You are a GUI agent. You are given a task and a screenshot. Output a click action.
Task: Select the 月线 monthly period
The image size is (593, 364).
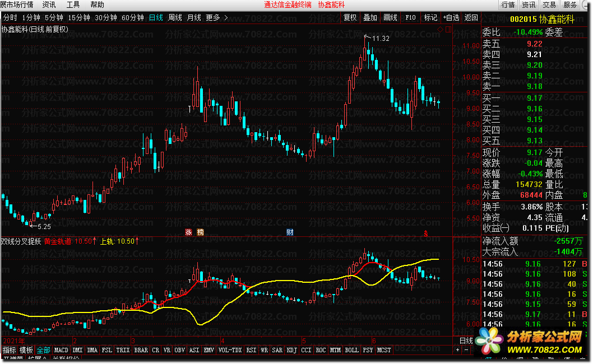tap(194, 17)
